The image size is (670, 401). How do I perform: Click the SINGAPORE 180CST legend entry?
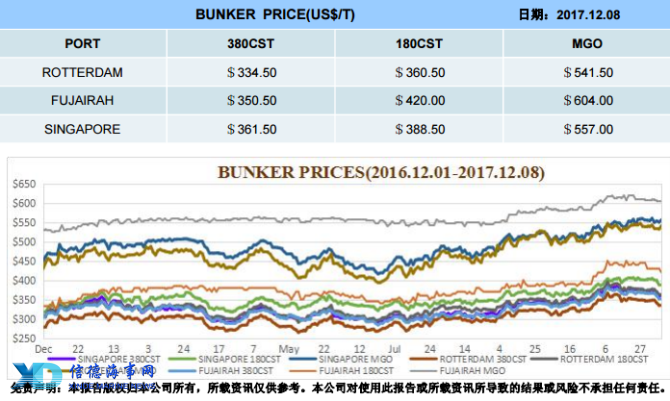[225, 360]
